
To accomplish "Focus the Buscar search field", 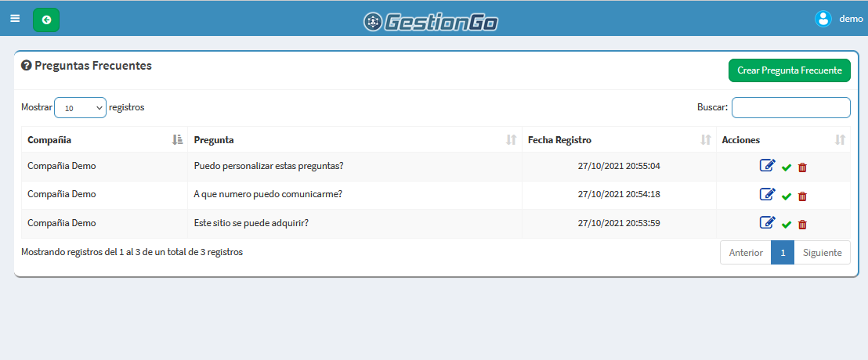I will (x=791, y=108).
